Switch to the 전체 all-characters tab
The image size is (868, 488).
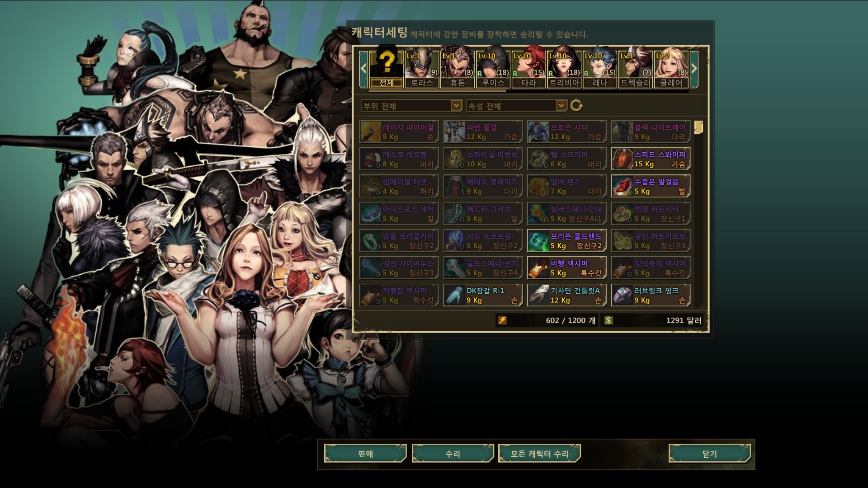pos(387,69)
